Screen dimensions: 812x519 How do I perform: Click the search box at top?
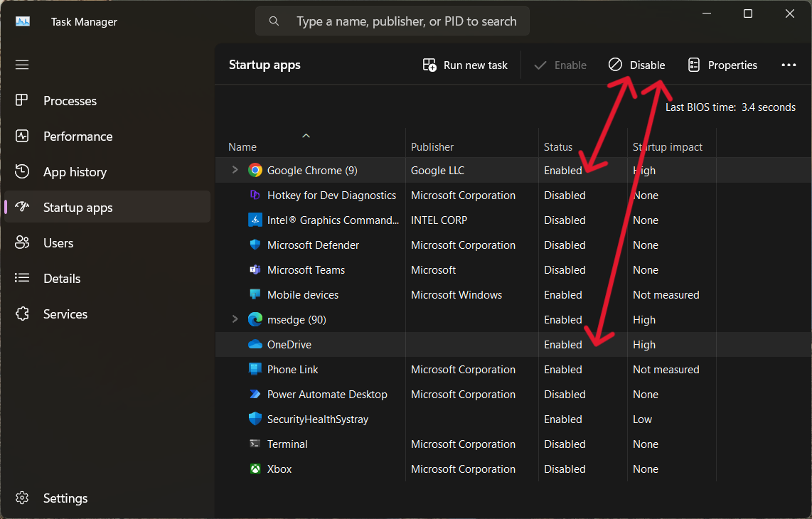click(392, 21)
